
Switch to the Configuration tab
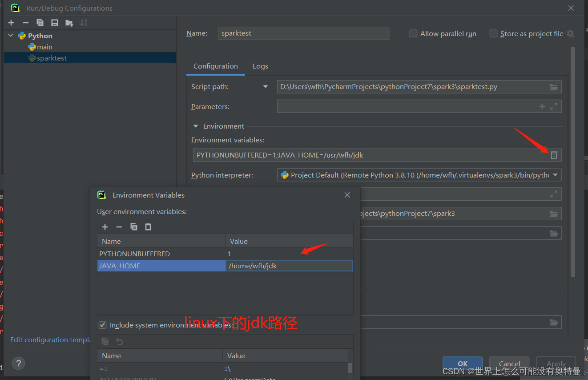click(216, 66)
